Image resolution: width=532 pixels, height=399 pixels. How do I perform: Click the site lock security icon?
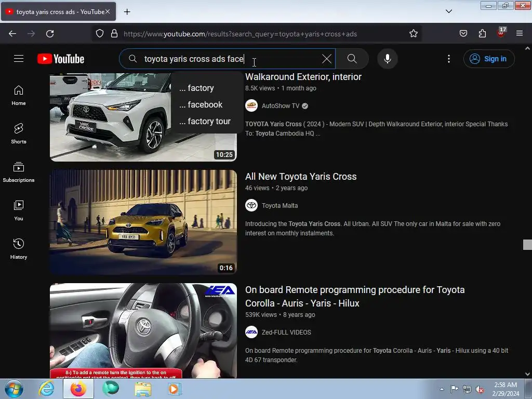point(114,34)
